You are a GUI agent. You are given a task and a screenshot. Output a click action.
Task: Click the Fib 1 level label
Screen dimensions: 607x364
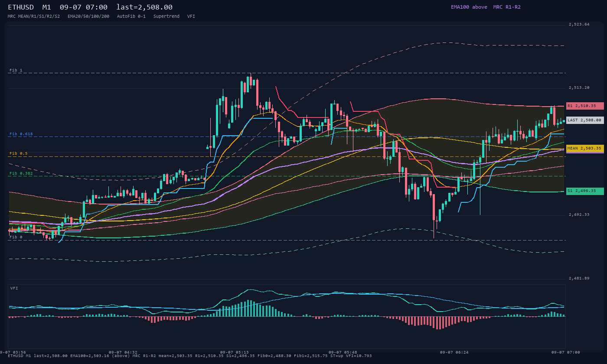click(16, 70)
